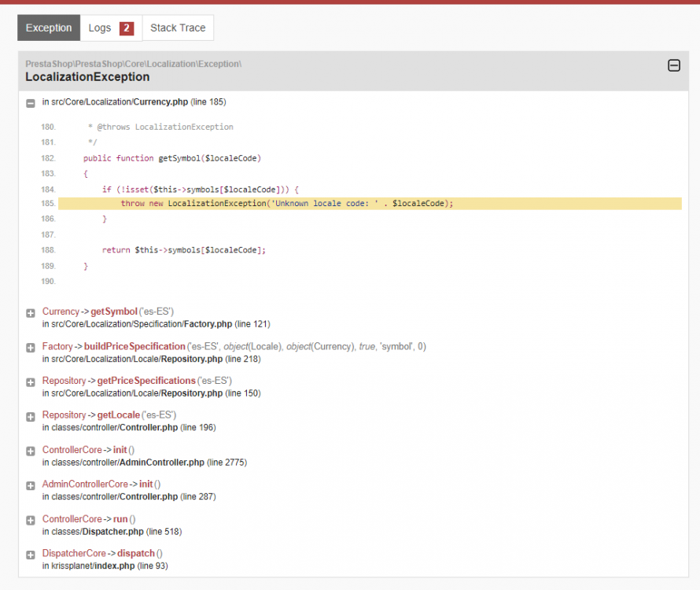
Task: Click the LocalizationException heading
Action: pos(87,77)
